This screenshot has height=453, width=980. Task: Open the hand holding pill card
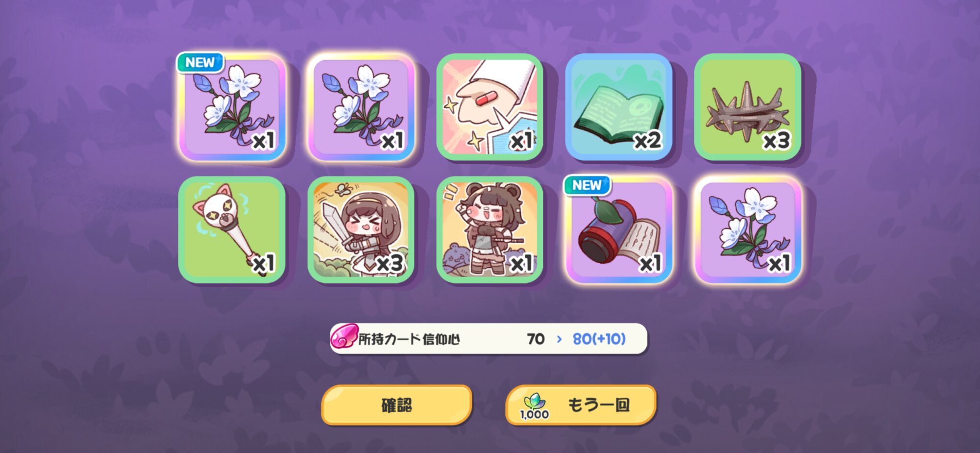(490, 107)
